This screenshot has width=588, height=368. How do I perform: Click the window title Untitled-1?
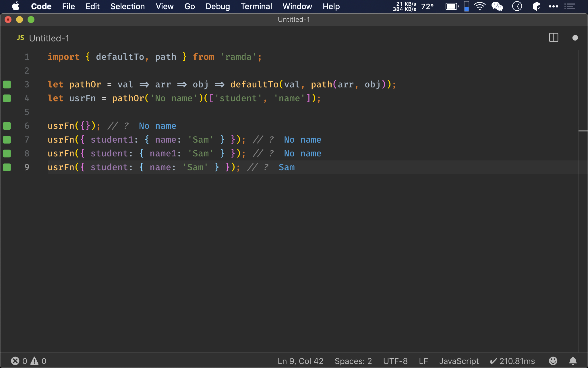coord(294,20)
